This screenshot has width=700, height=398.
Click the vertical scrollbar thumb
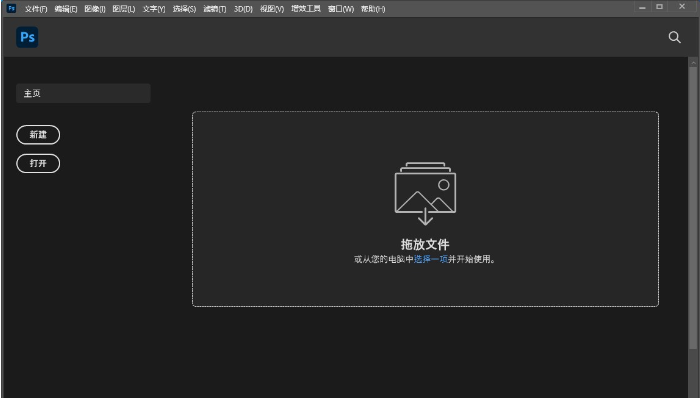point(693,207)
